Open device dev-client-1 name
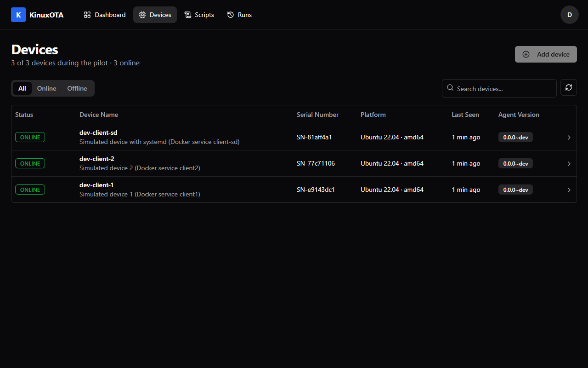 click(96, 185)
